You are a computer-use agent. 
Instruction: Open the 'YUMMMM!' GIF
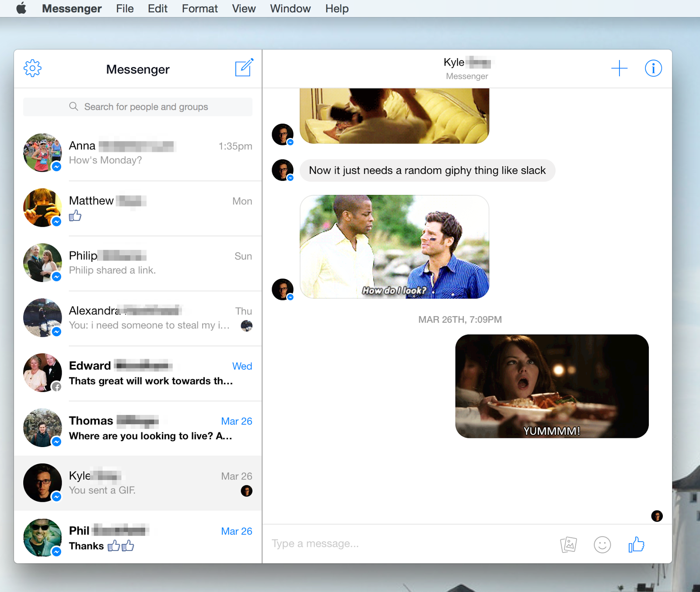coord(552,386)
